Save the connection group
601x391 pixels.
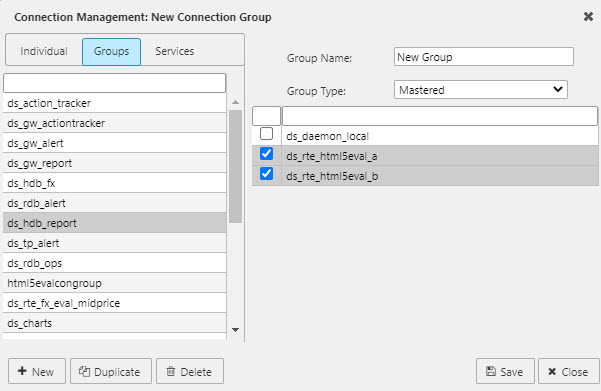[x=505, y=371]
